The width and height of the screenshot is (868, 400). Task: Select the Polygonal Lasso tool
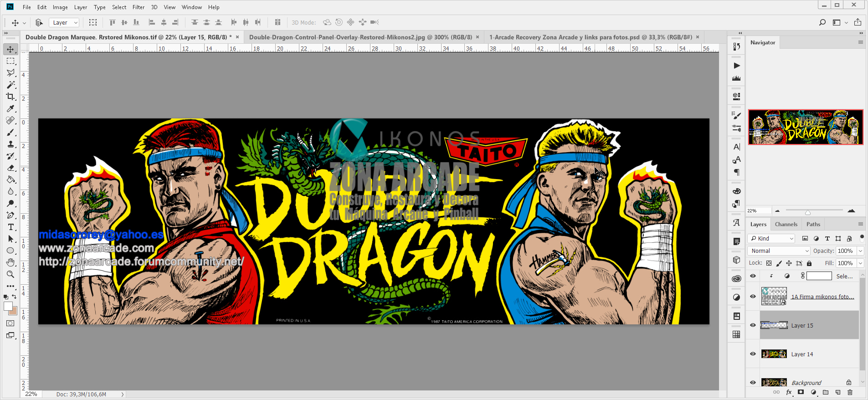pos(10,73)
